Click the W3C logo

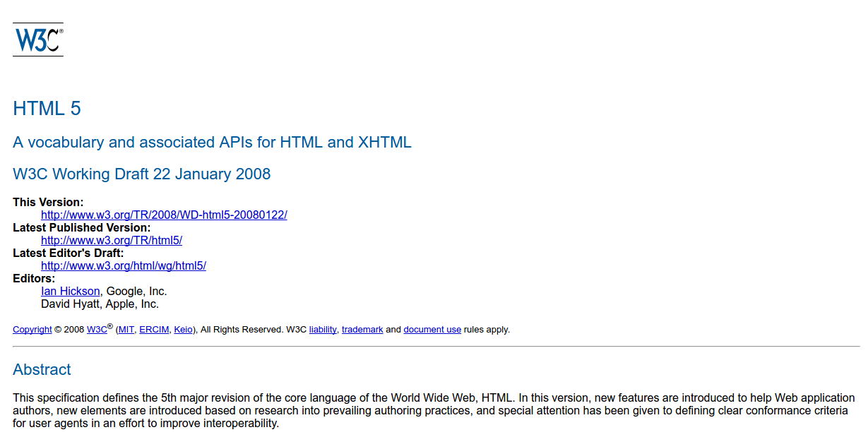pyautogui.click(x=38, y=40)
